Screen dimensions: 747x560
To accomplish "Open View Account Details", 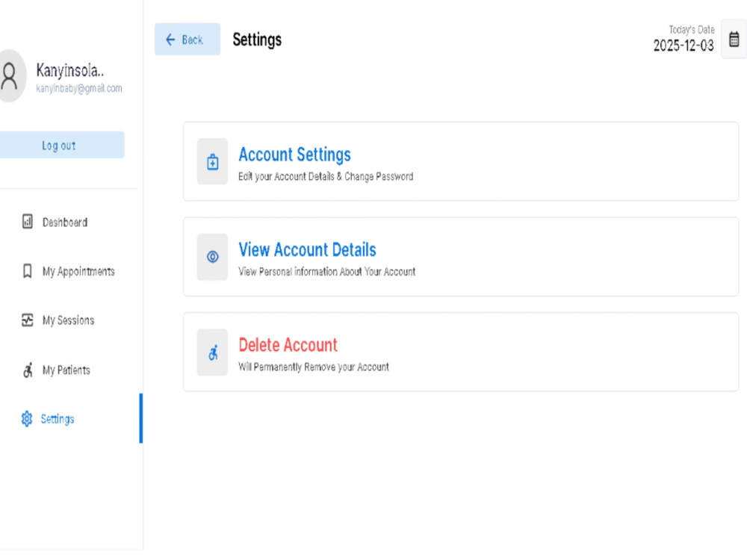I will click(x=461, y=257).
